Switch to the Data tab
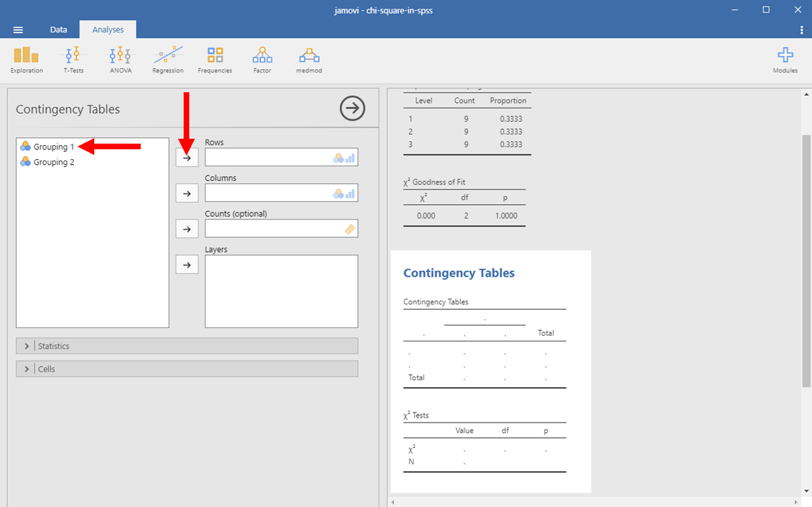Image resolution: width=812 pixels, height=507 pixels. [58, 30]
